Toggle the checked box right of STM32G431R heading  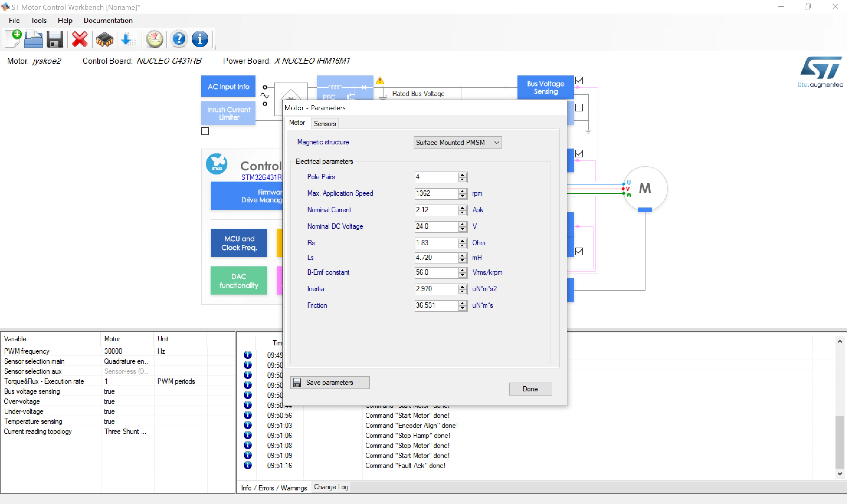(x=579, y=154)
